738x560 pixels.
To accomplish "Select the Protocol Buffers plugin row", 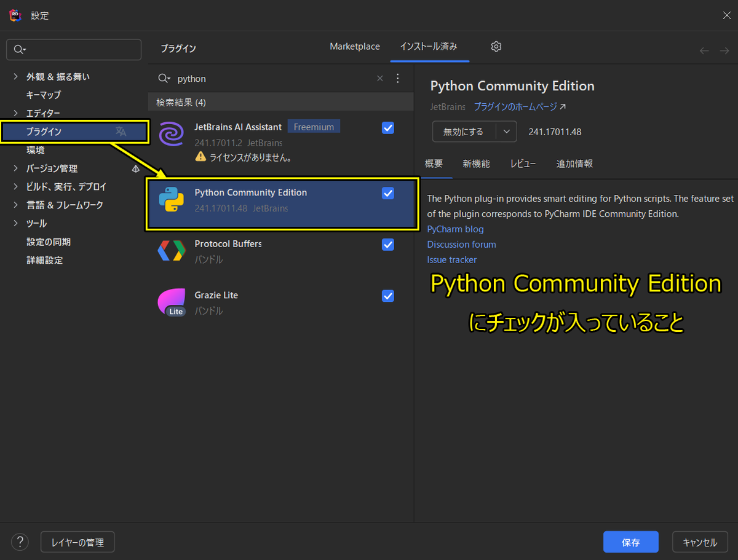I will [x=281, y=251].
